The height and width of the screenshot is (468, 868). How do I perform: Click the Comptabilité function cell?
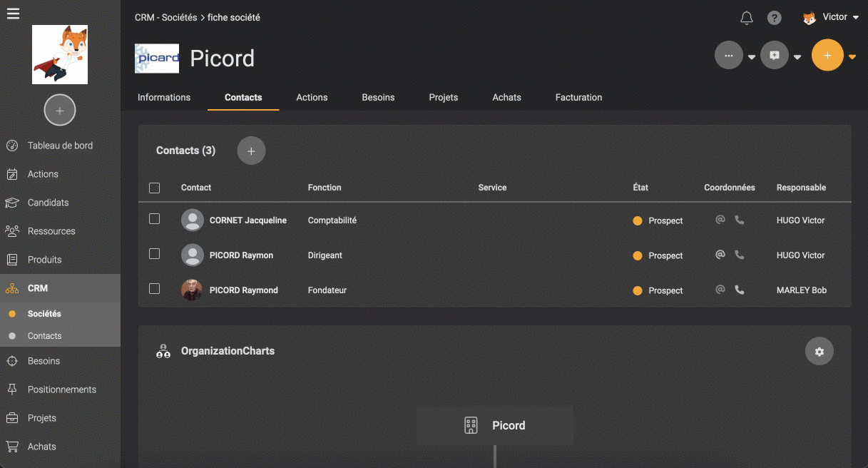click(332, 220)
